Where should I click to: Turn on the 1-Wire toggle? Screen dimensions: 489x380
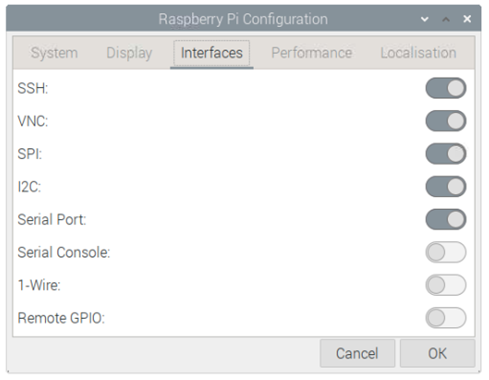446,285
